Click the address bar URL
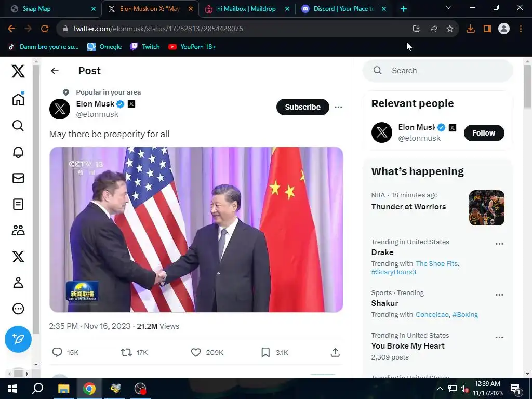Image resolution: width=532 pixels, height=399 pixels. (x=158, y=29)
